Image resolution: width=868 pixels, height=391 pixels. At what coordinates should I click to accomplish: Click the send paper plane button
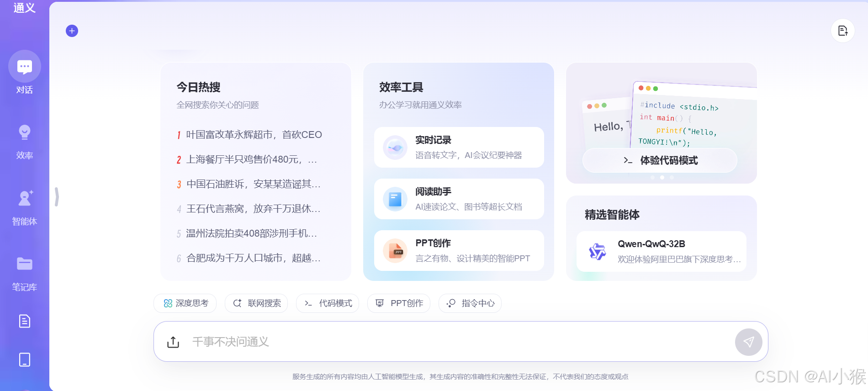click(x=748, y=342)
